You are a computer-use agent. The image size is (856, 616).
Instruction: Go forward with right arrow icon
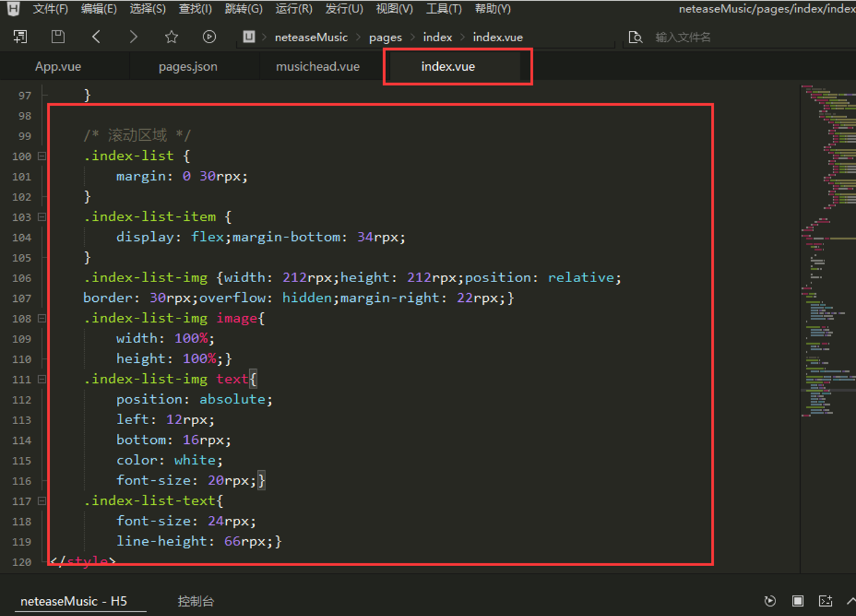tap(133, 37)
